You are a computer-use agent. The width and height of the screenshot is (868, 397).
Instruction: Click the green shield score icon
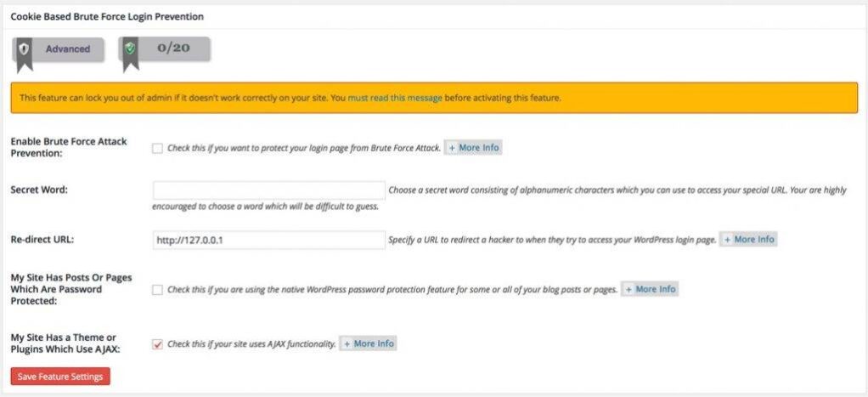[131, 49]
